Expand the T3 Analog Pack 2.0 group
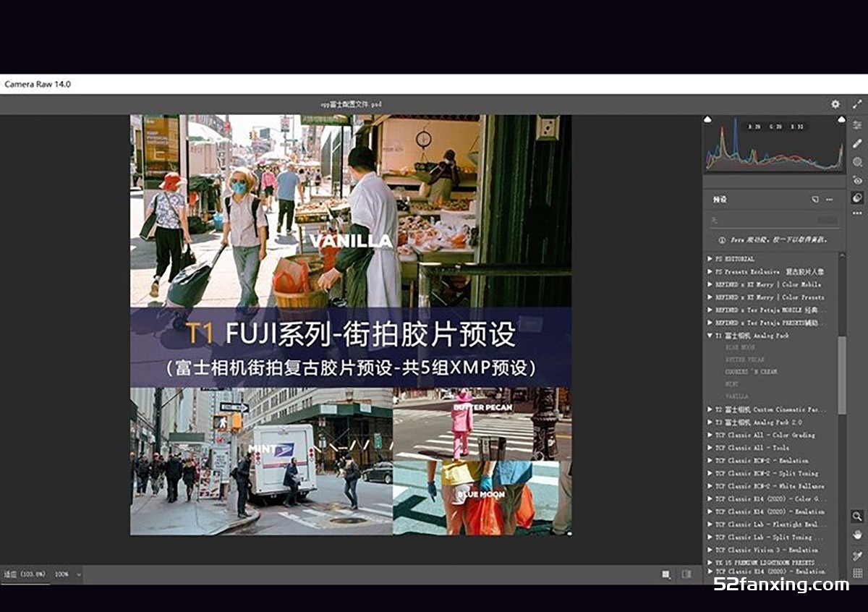The height and width of the screenshot is (612, 868). [710, 422]
